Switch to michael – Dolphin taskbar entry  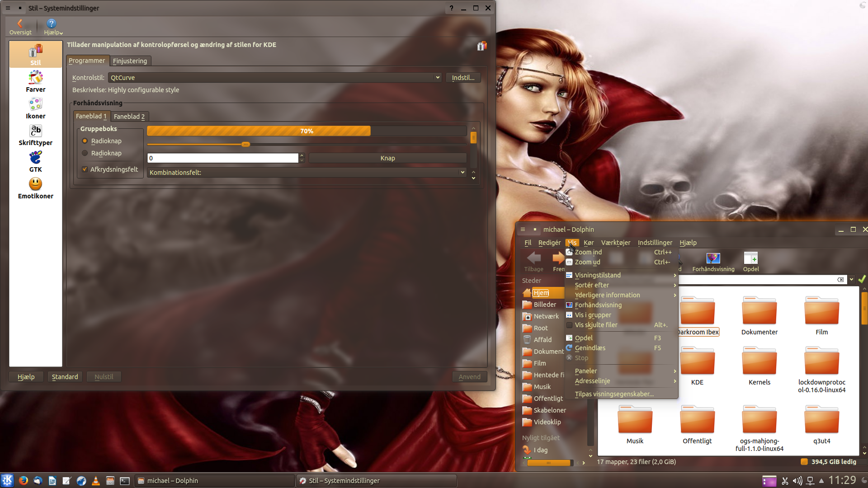(x=215, y=481)
